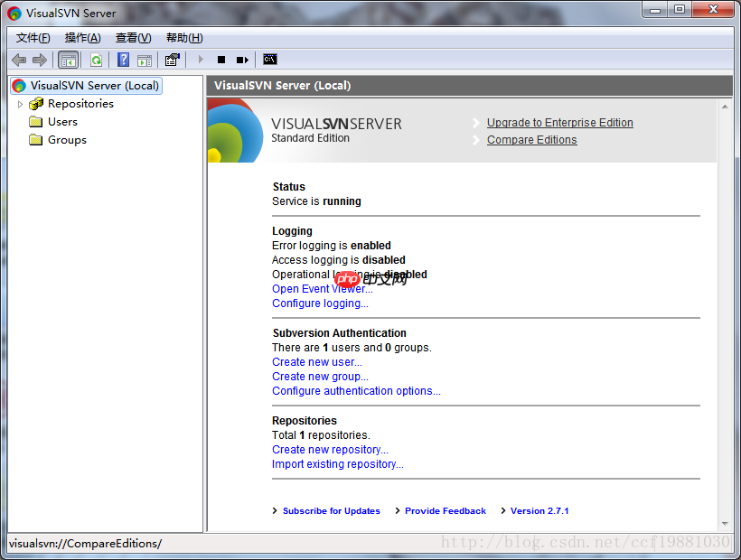
Task: Stop the service with the Stop icon
Action: pos(221,60)
